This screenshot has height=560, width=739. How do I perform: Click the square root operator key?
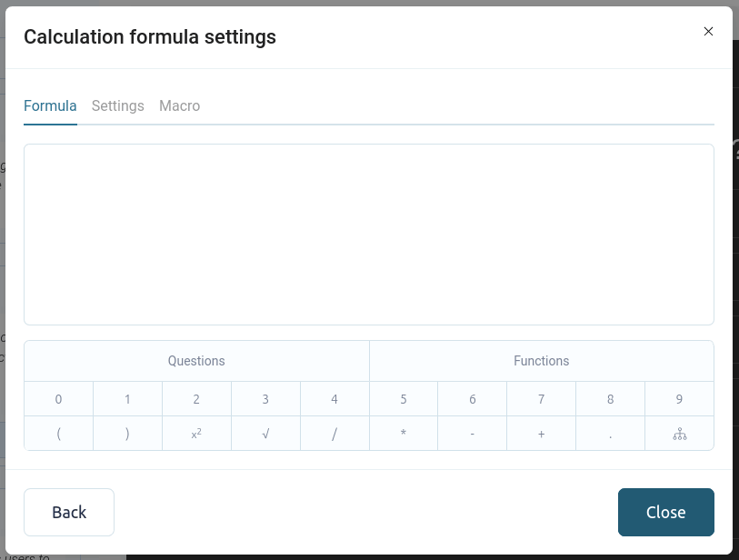[x=265, y=434]
